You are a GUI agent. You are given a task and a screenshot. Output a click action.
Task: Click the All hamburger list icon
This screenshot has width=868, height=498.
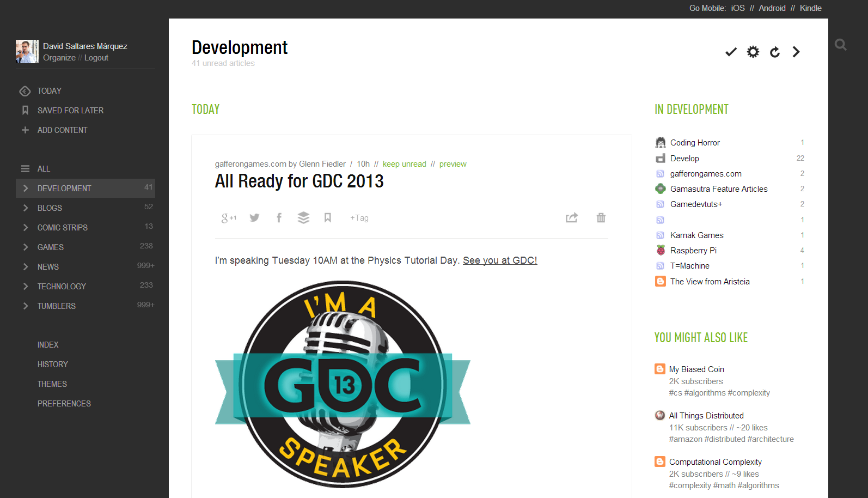pos(25,169)
